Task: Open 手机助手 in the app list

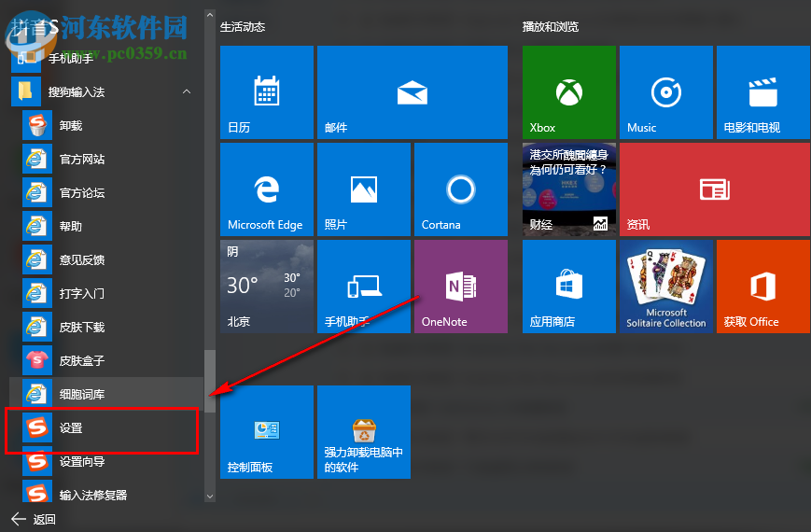Action: tap(106, 59)
